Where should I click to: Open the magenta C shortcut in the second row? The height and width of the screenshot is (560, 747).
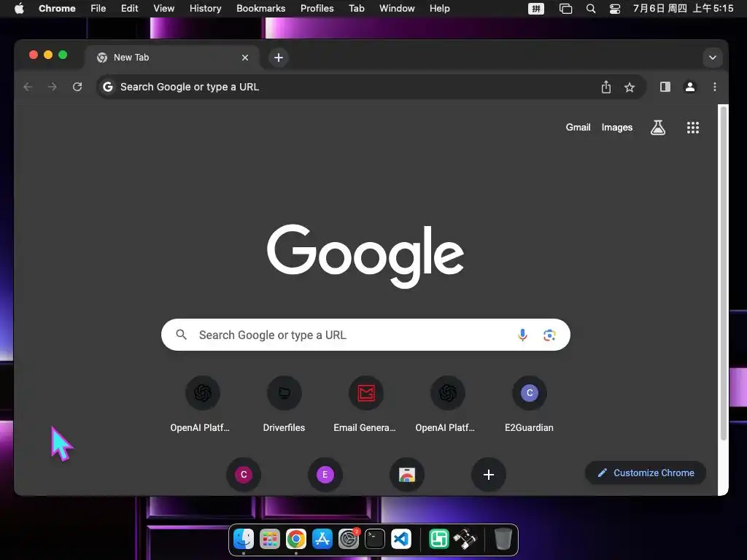click(x=244, y=474)
